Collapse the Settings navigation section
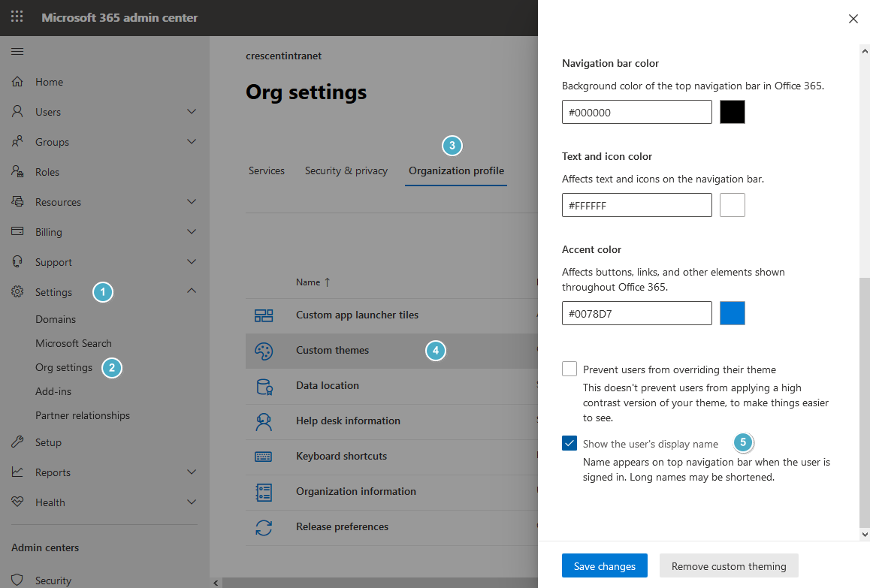Viewport: 870px width, 588px height. tap(191, 291)
